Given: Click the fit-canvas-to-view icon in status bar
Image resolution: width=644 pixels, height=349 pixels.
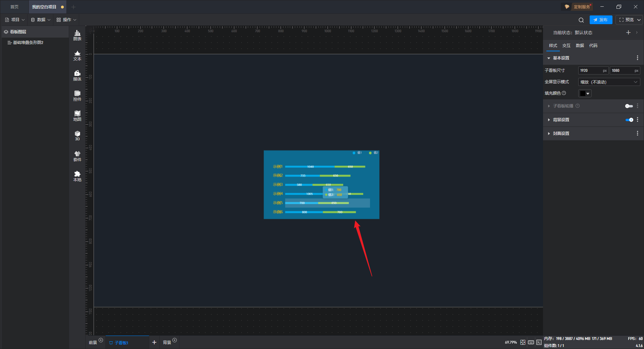Looking at the screenshot, I should pos(523,342).
